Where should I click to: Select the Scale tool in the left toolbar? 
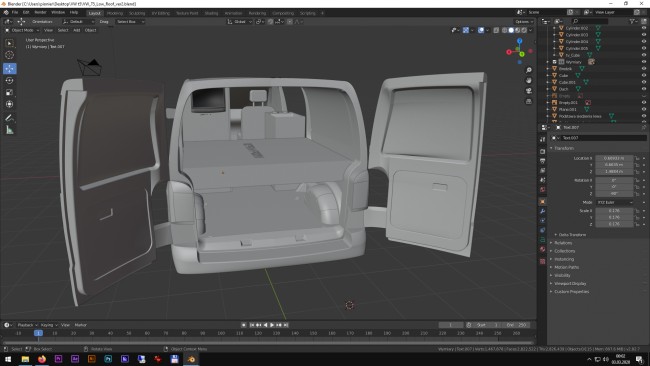click(10, 92)
